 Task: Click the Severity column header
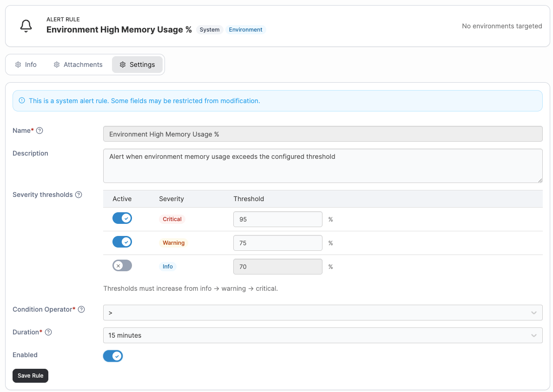click(171, 199)
